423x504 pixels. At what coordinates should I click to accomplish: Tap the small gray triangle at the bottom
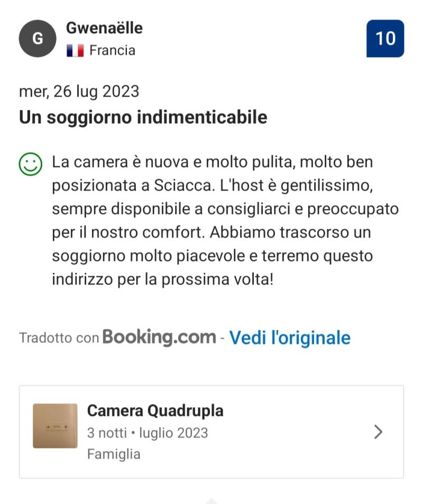pyautogui.click(x=211, y=500)
